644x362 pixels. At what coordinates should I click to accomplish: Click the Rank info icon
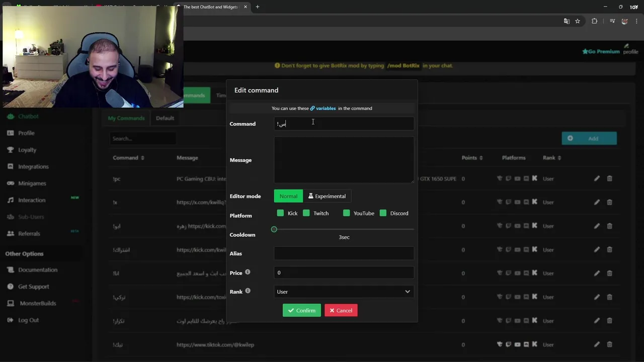coord(248,291)
